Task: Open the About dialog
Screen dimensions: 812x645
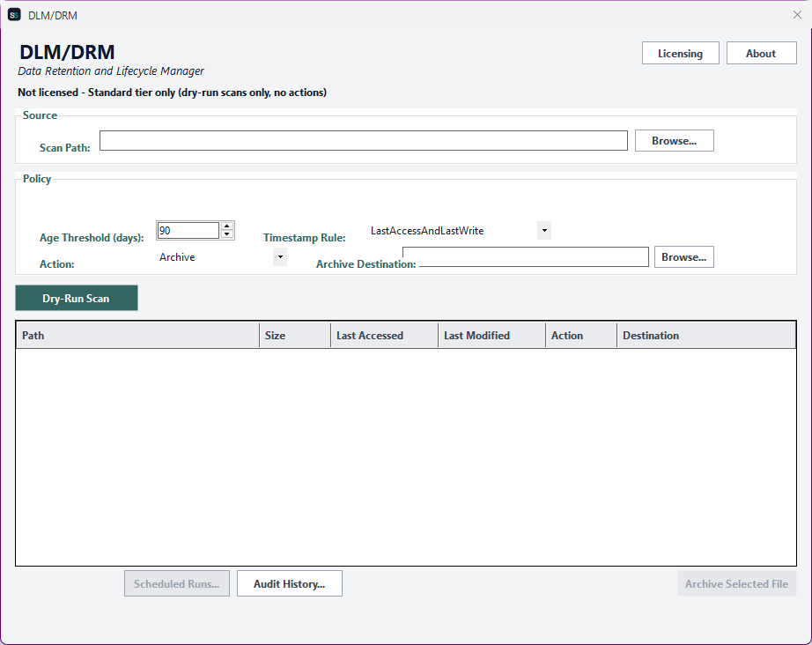Action: coord(761,54)
